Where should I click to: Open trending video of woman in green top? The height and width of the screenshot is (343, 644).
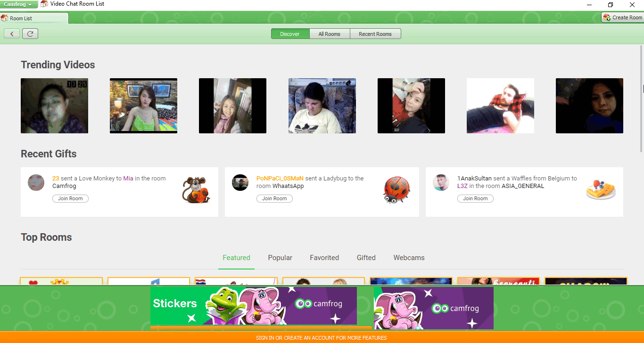143,106
